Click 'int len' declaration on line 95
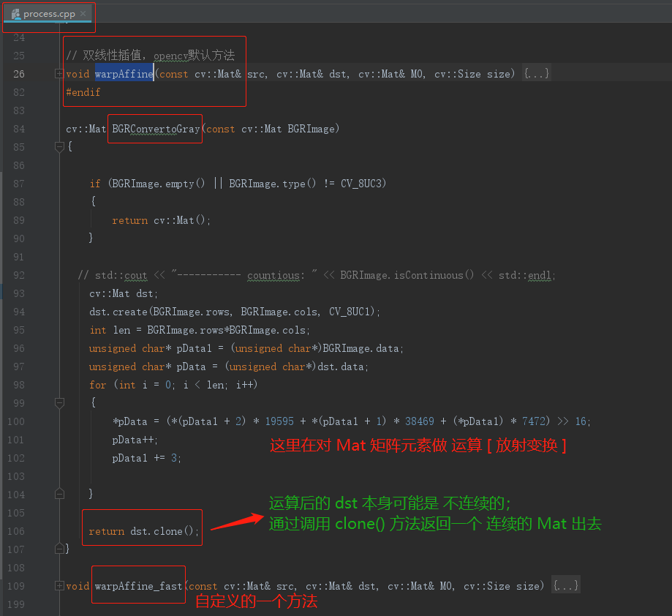Image resolution: width=672 pixels, height=616 pixels. coord(200,330)
